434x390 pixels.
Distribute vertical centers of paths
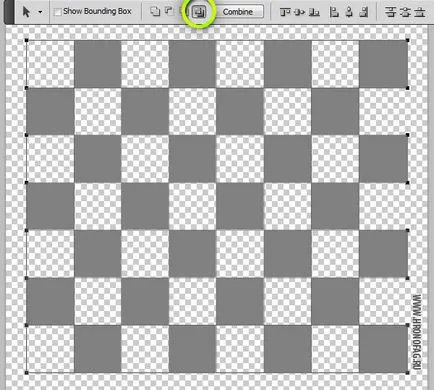pyautogui.click(x=405, y=12)
